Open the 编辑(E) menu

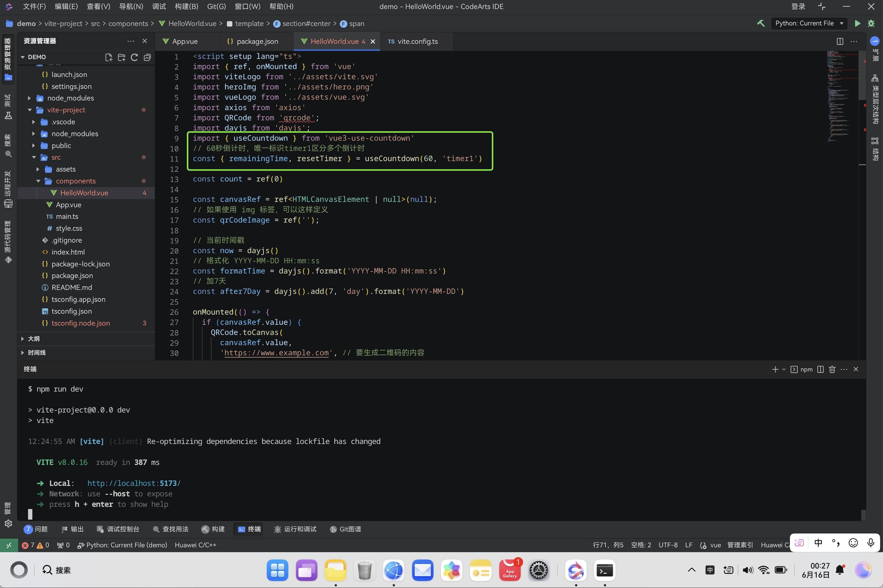66,6
